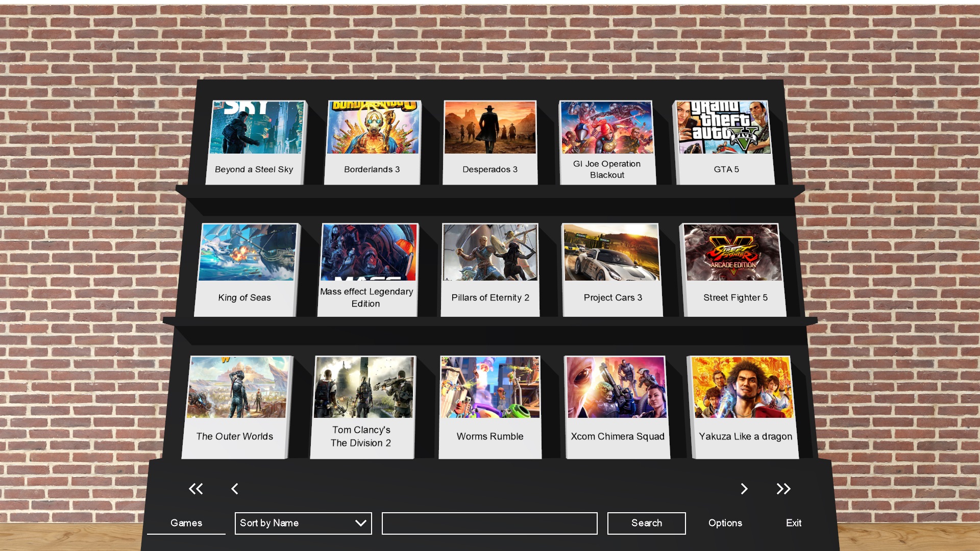Image resolution: width=980 pixels, height=551 pixels.
Task: Click the "Worms Rumble" title text
Action: (490, 437)
